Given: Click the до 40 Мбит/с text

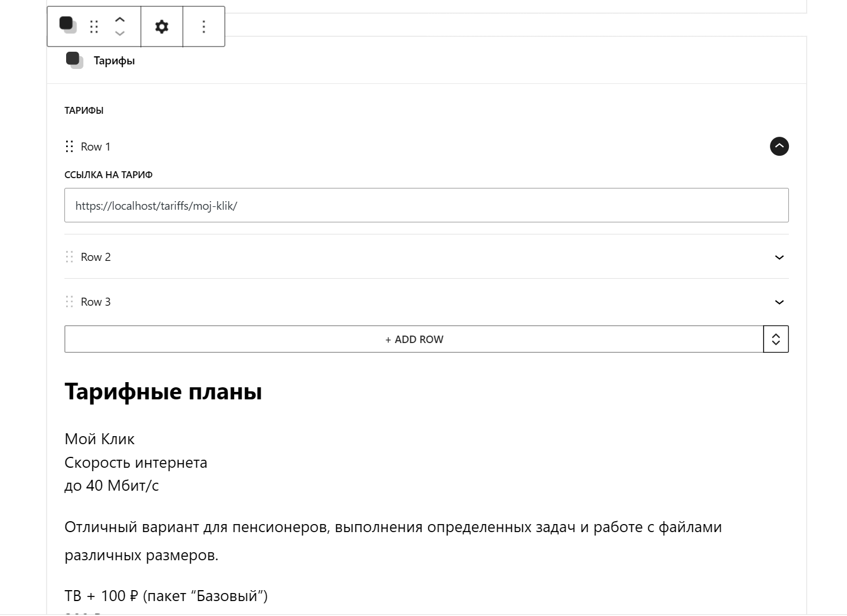Looking at the screenshot, I should click(112, 486).
